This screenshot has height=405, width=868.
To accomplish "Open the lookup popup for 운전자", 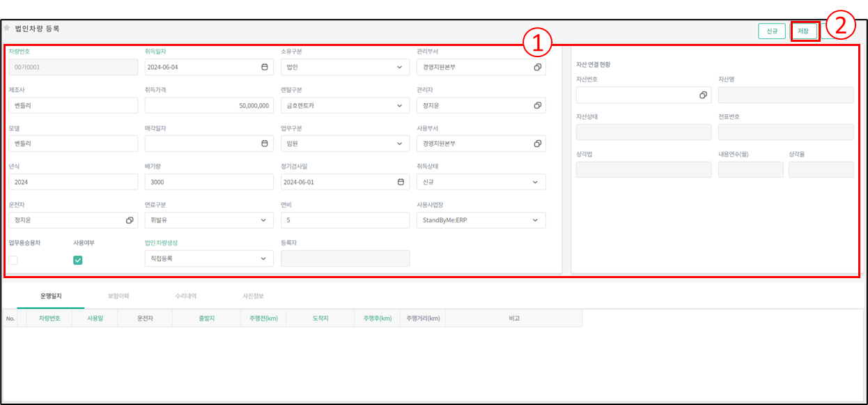I will (130, 220).
